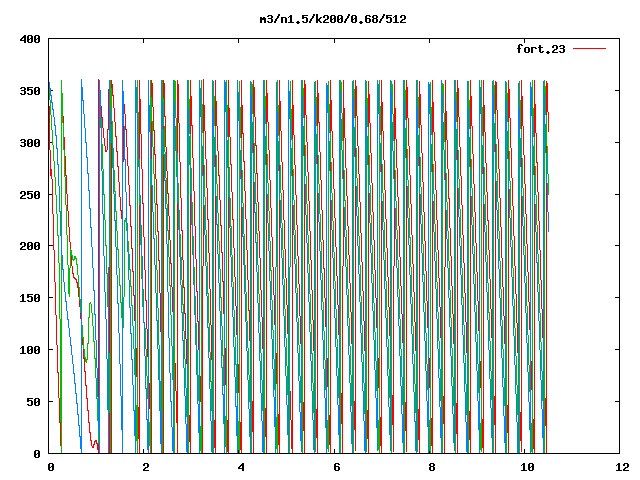Click the x-axis label 6

point(336,467)
